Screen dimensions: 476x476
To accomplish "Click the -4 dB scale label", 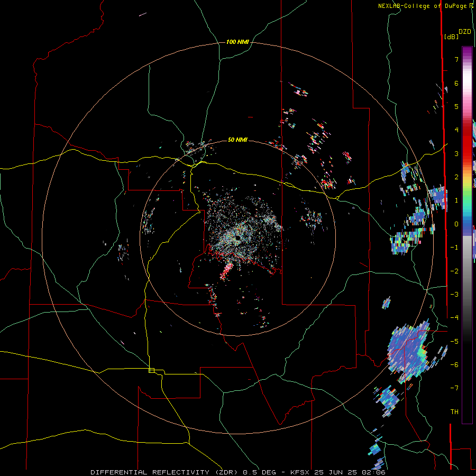I will [454, 318].
